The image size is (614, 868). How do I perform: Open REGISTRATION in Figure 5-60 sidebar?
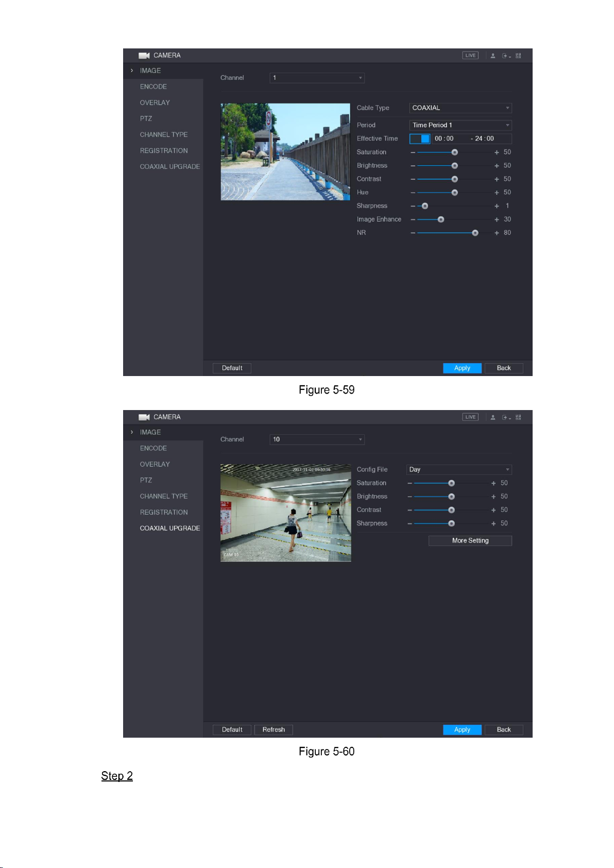click(164, 512)
